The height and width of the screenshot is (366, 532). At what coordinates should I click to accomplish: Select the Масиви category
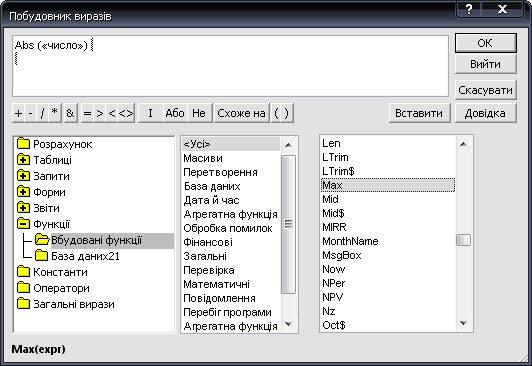(x=231, y=158)
